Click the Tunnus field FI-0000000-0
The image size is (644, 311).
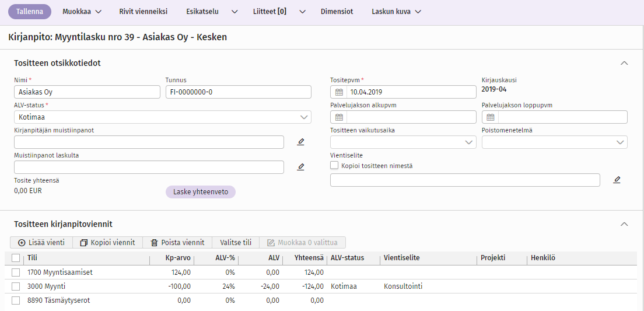point(238,92)
